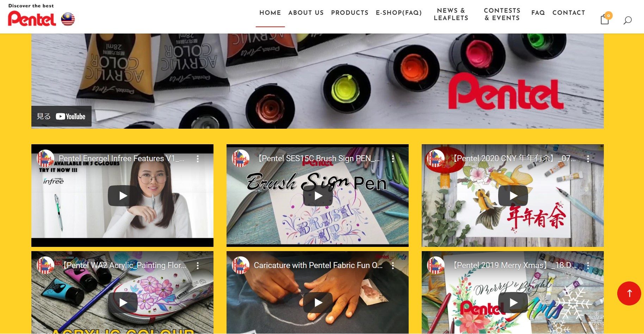Play the 2019 Merry Xmas video
The image size is (644, 334).
tap(513, 303)
